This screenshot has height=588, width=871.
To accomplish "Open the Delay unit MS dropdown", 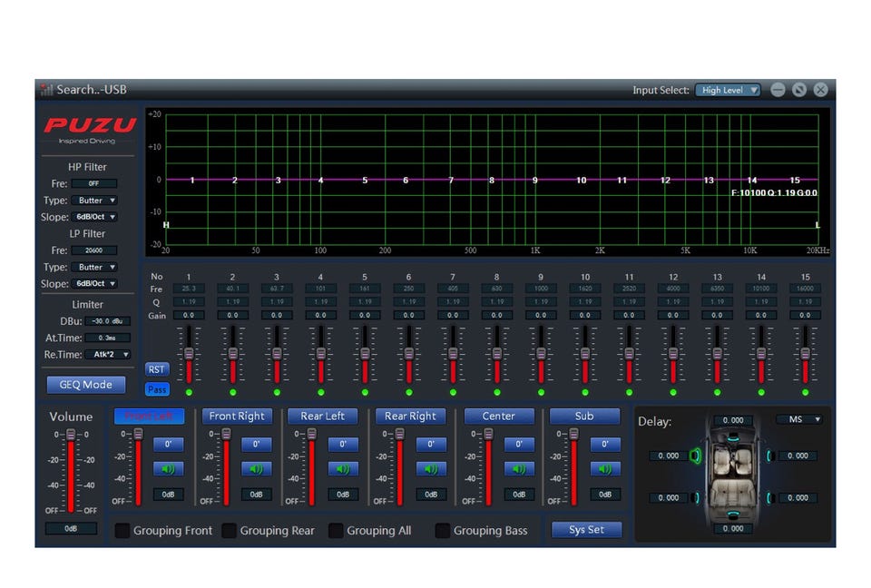I will pyautogui.click(x=799, y=419).
